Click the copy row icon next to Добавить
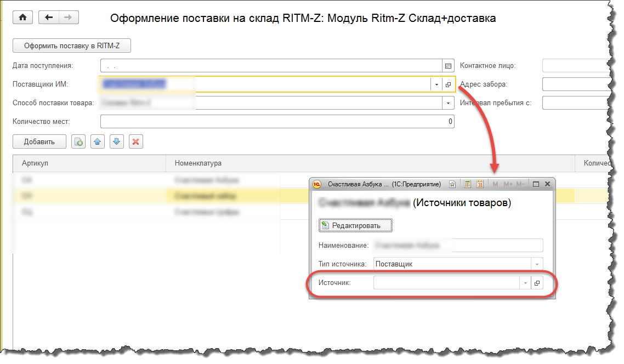This screenshot has width=624, height=364. point(78,142)
